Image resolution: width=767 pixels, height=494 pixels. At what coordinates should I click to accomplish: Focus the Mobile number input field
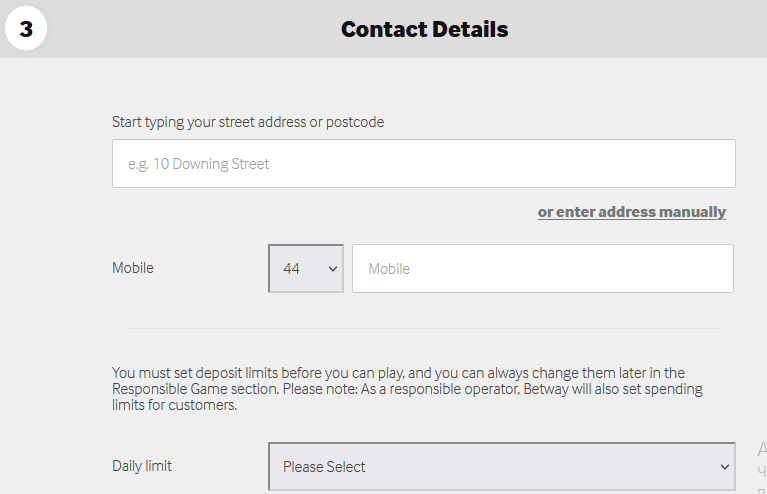point(542,269)
